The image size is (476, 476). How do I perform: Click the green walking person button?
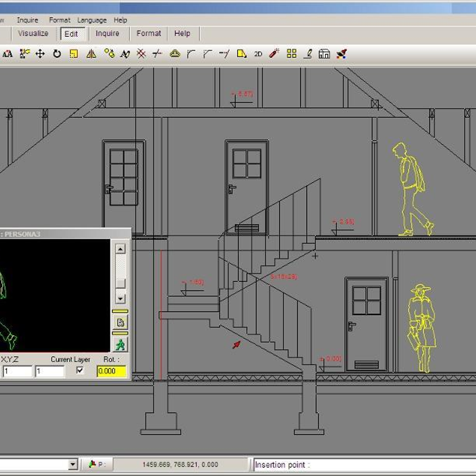click(x=120, y=344)
